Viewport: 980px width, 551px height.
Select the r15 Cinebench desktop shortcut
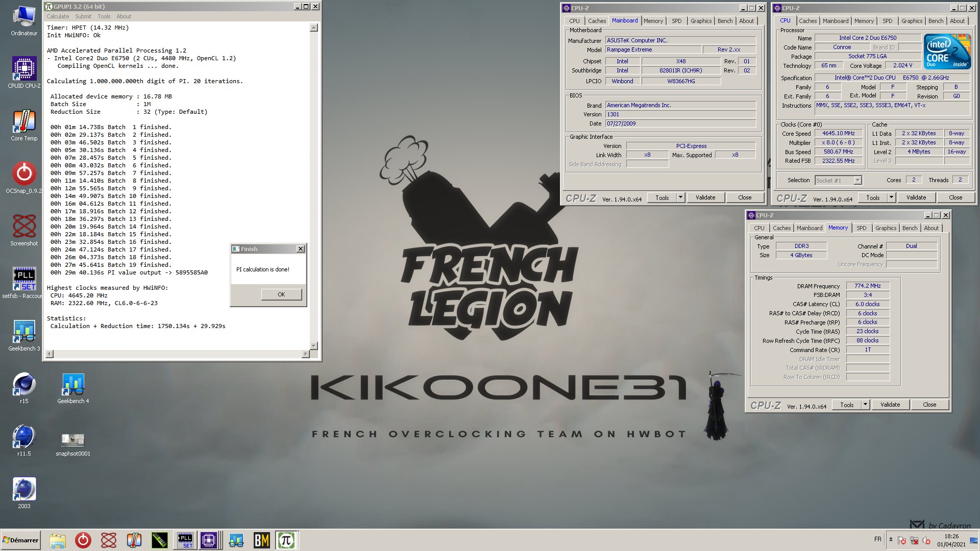(24, 388)
